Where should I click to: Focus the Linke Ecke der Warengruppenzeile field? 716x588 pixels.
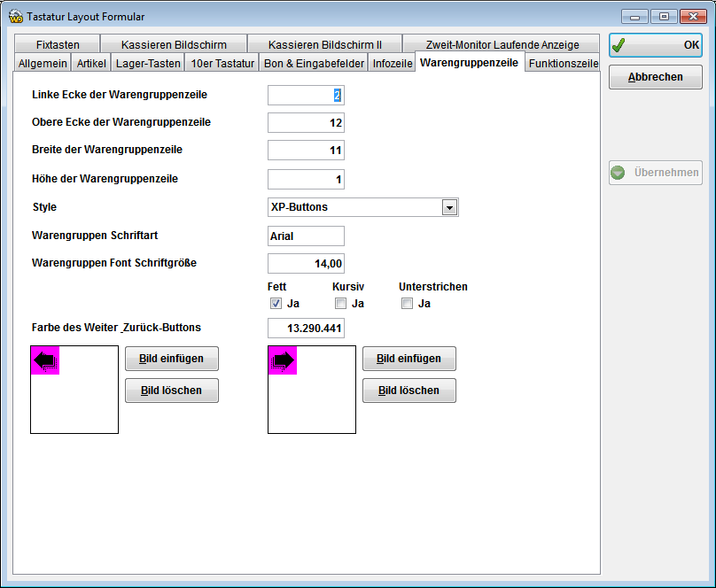tap(306, 96)
